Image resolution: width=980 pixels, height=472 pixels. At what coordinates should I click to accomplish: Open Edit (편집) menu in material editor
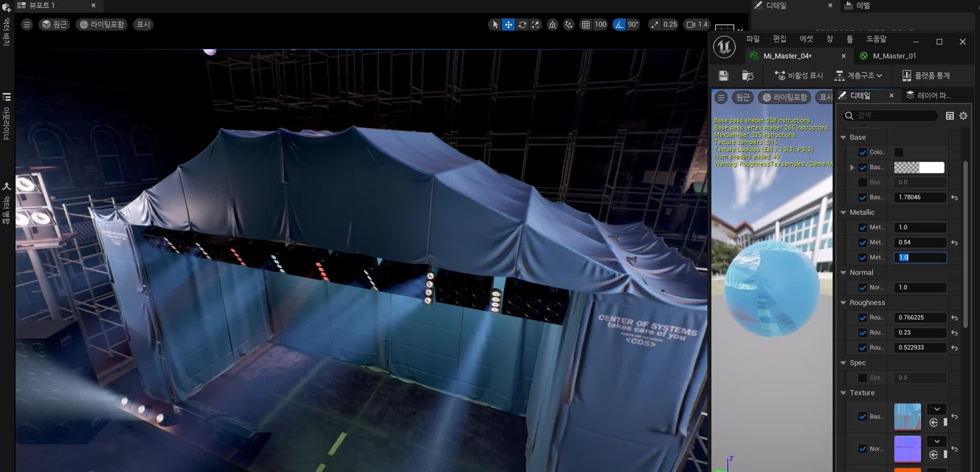(779, 39)
